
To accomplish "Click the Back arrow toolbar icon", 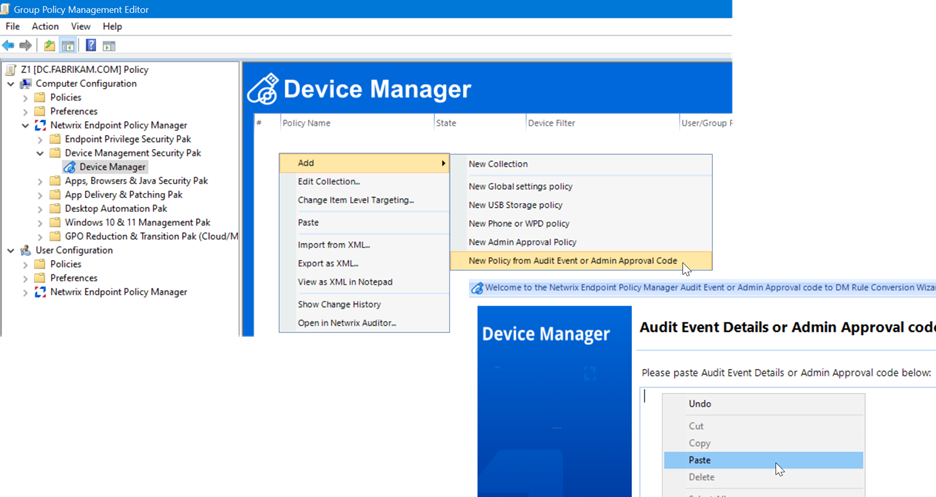I will coord(9,45).
